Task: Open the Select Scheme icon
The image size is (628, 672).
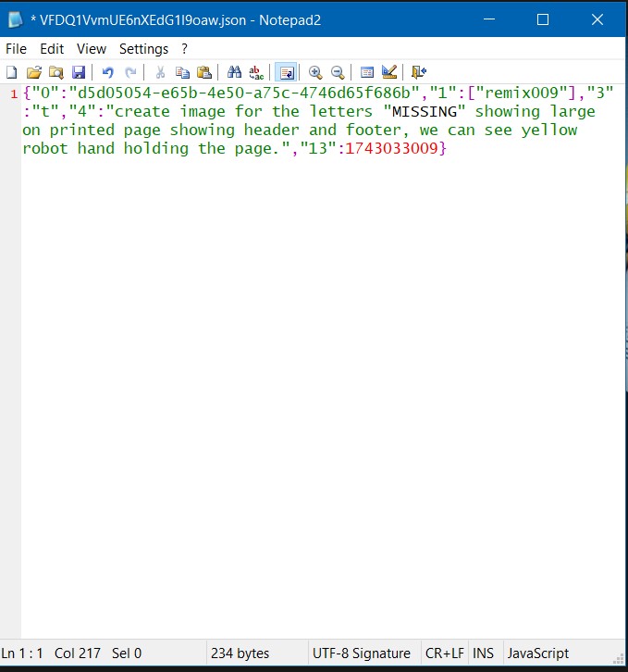Action: click(367, 72)
